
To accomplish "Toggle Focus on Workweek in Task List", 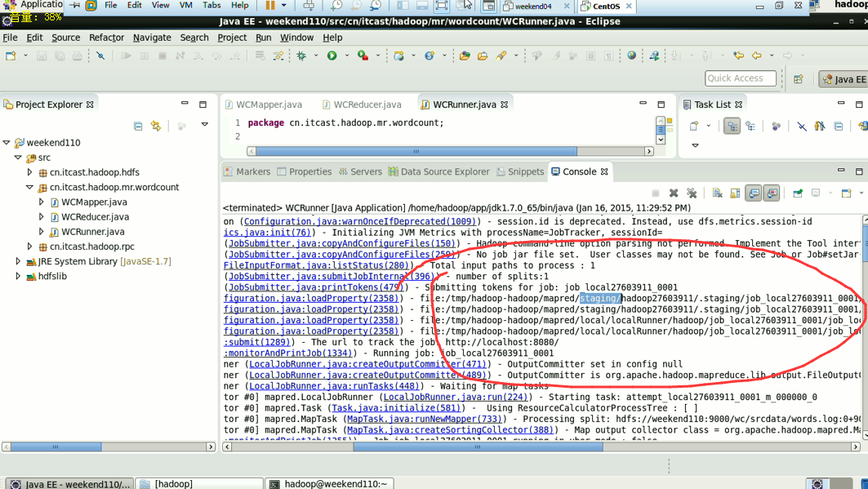I will 776,126.
